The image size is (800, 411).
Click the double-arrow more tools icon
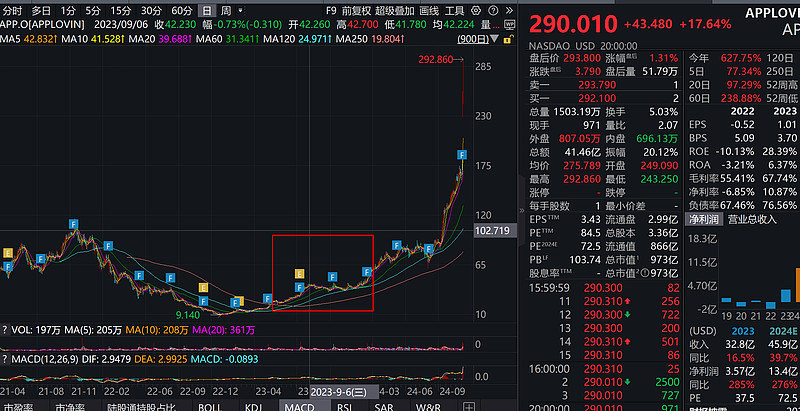coord(509,10)
